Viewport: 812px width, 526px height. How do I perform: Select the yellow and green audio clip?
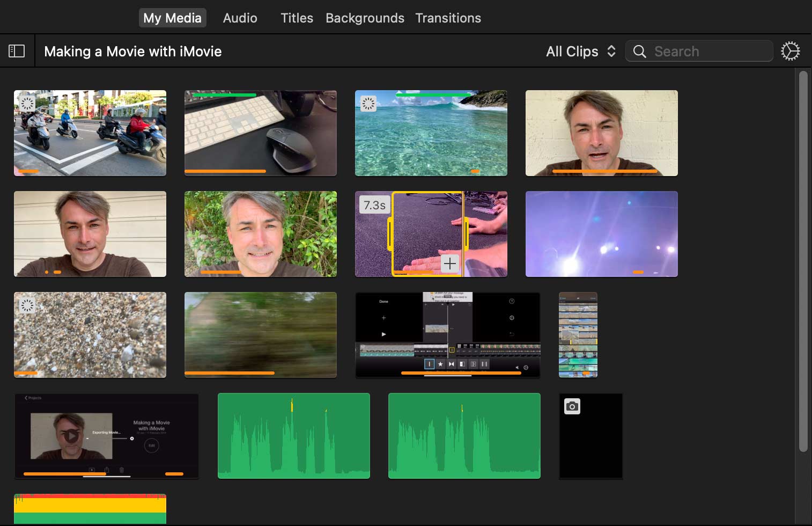point(90,509)
